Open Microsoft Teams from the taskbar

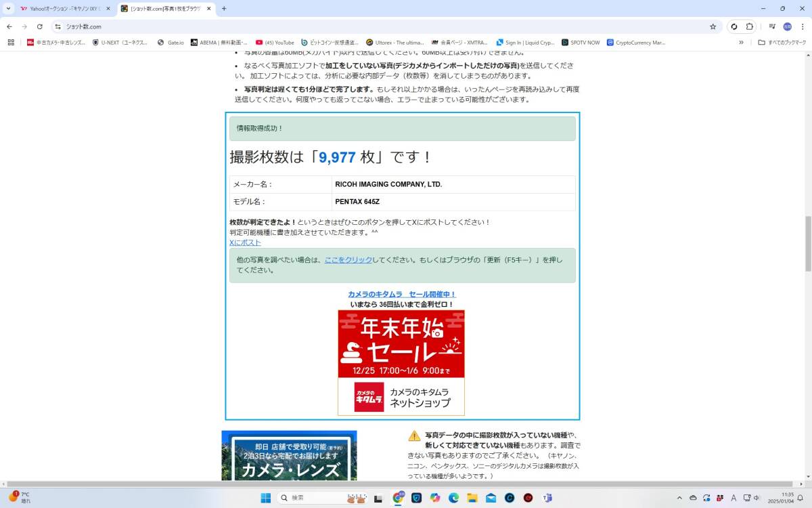pyautogui.click(x=547, y=498)
